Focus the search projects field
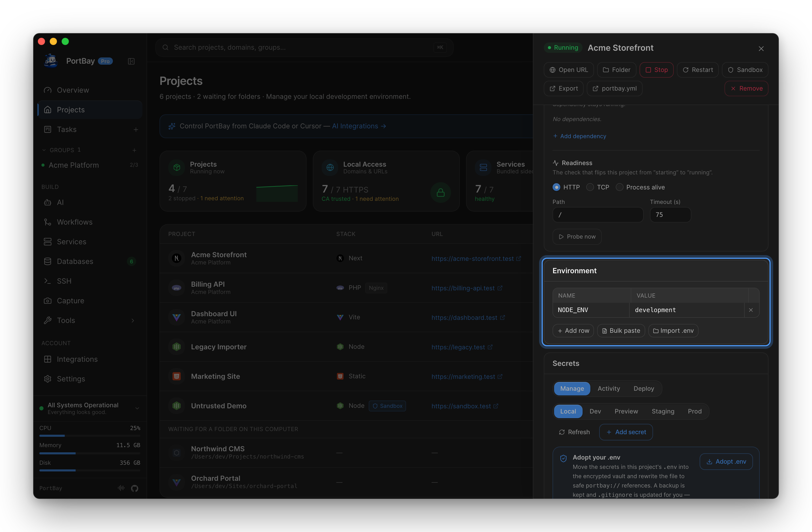This screenshot has width=812, height=532. (x=304, y=47)
